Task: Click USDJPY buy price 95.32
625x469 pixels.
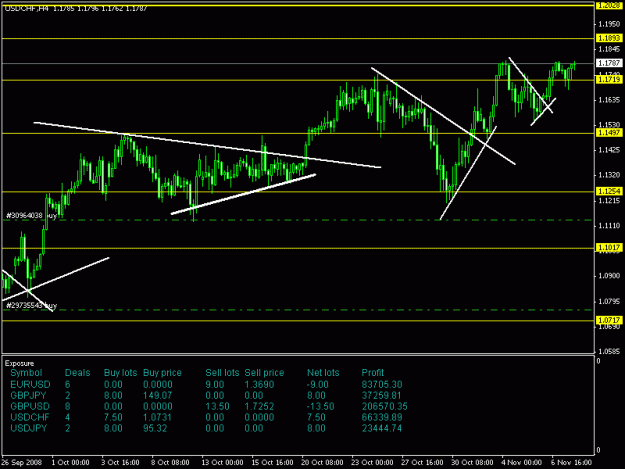Action: tap(155, 428)
